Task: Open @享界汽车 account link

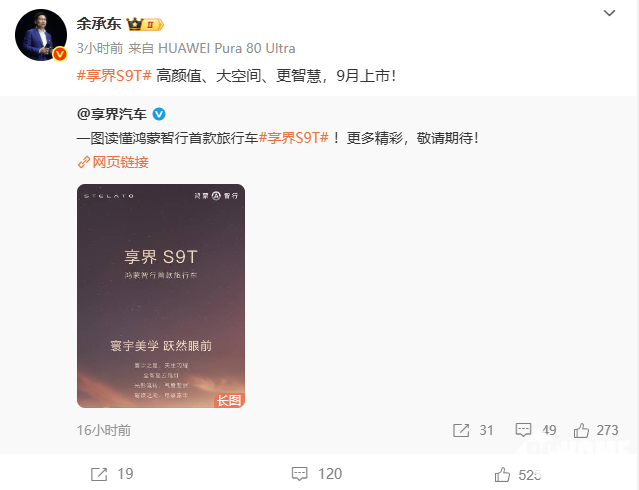Action: click(112, 114)
